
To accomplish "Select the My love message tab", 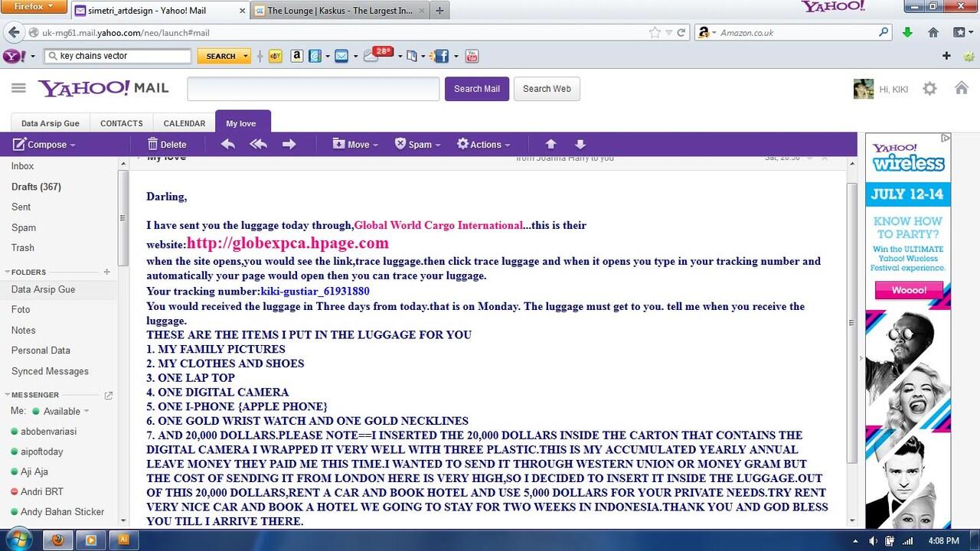I will coord(241,123).
